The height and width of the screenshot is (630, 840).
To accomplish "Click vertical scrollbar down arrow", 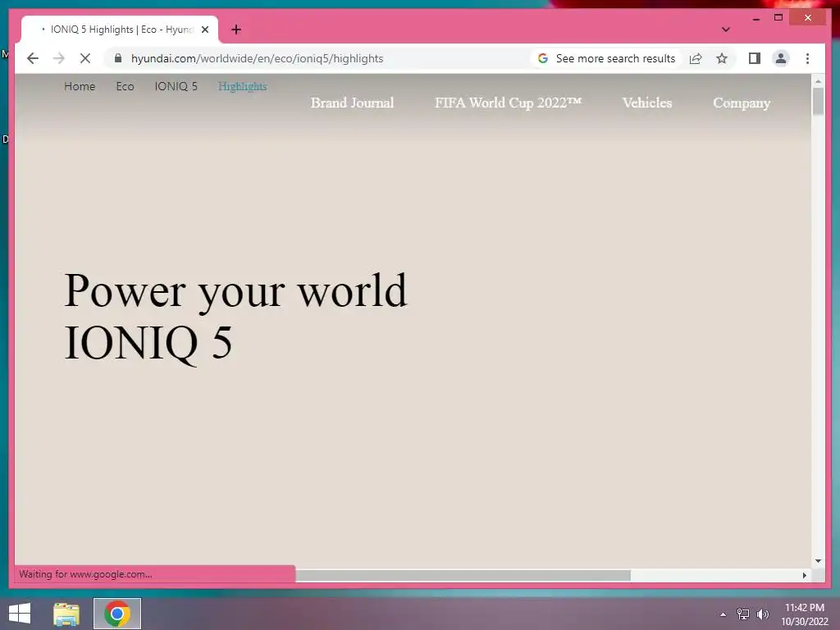I will point(818,561).
